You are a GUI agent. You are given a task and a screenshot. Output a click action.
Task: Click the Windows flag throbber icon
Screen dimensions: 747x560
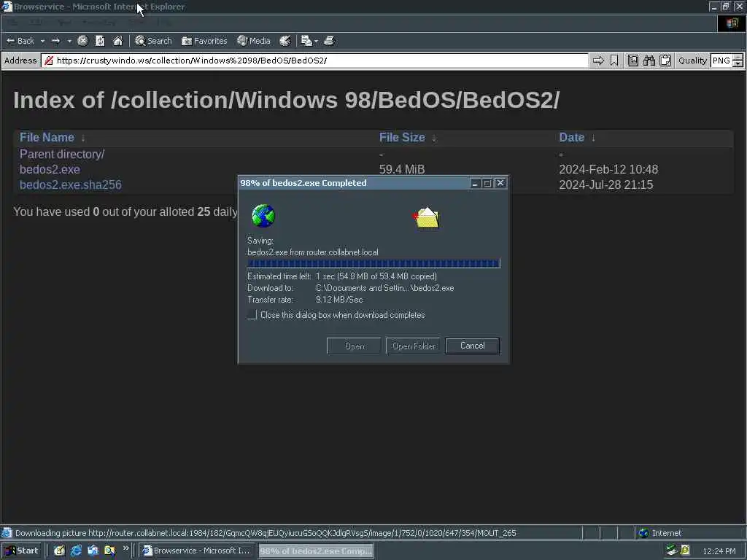point(732,23)
